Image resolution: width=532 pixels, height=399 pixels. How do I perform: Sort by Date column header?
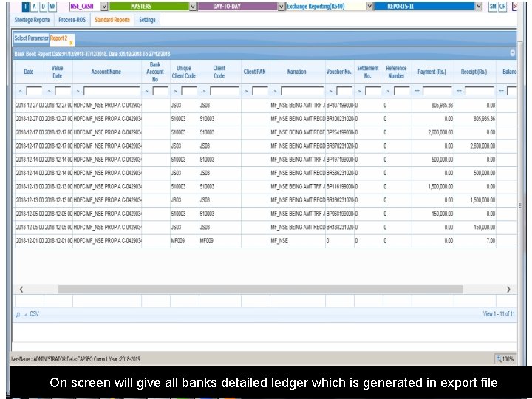(x=29, y=72)
